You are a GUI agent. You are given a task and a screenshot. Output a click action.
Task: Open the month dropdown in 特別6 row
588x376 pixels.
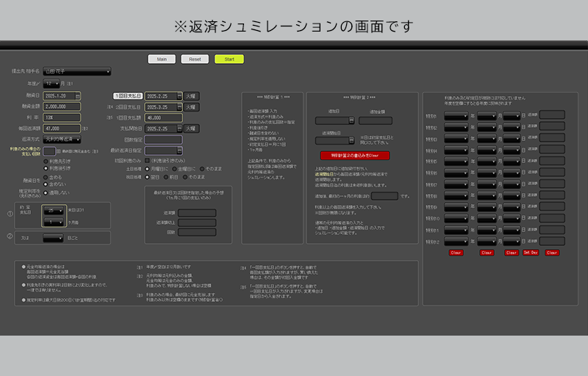tap(487, 173)
